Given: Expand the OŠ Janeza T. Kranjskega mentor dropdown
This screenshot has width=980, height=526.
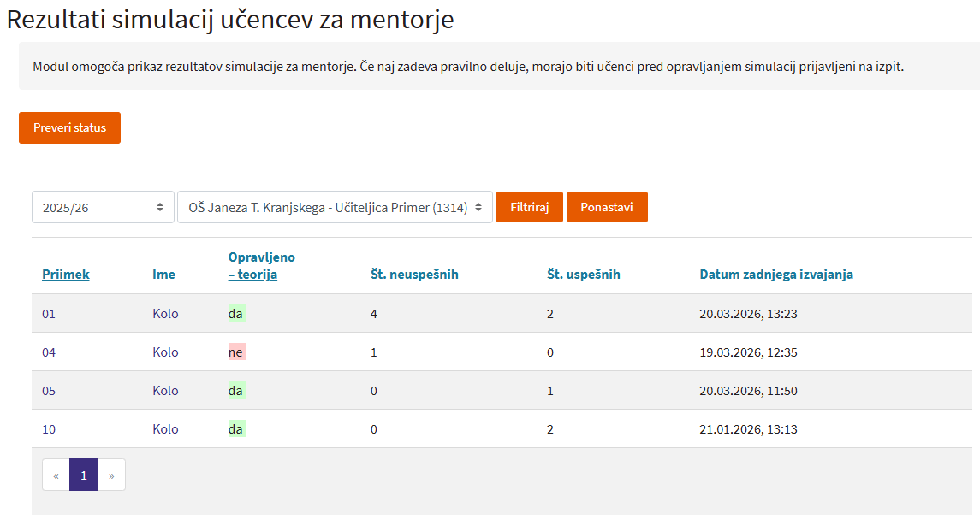Looking at the screenshot, I should tap(334, 207).
